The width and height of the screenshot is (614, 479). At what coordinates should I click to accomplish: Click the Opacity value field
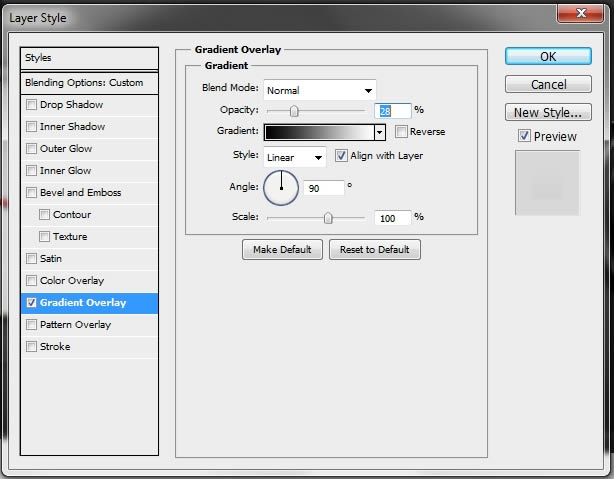point(393,111)
